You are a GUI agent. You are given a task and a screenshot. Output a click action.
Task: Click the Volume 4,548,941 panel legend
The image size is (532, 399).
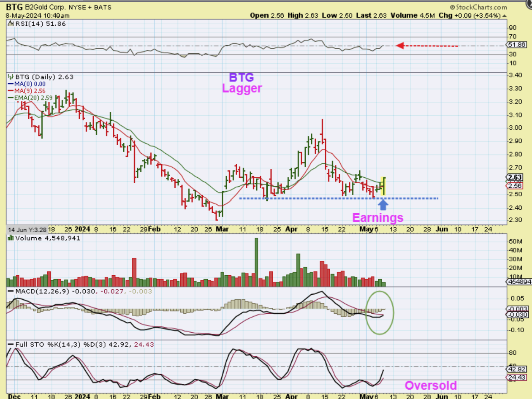45,238
